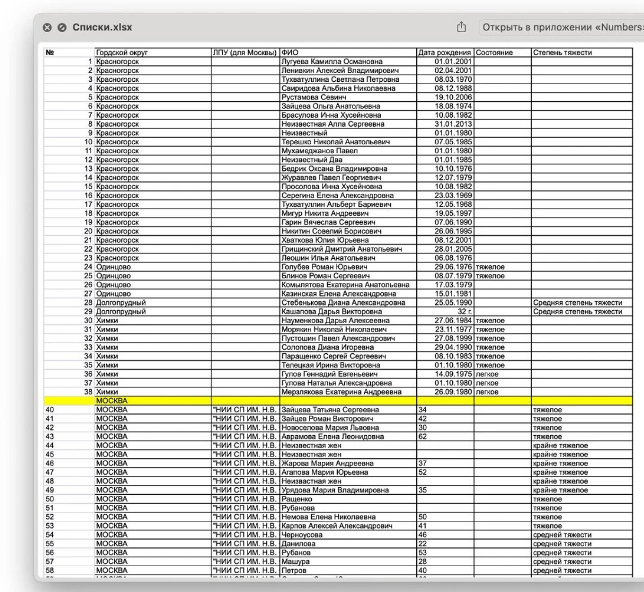Viewport: 644px width, 592px height.
Task: Click the ЛПУ (для Москвы) header cell
Action: pos(243,52)
